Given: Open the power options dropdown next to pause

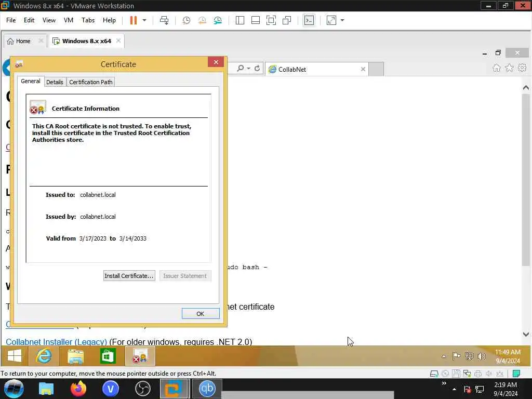Looking at the screenshot, I should point(144,20).
